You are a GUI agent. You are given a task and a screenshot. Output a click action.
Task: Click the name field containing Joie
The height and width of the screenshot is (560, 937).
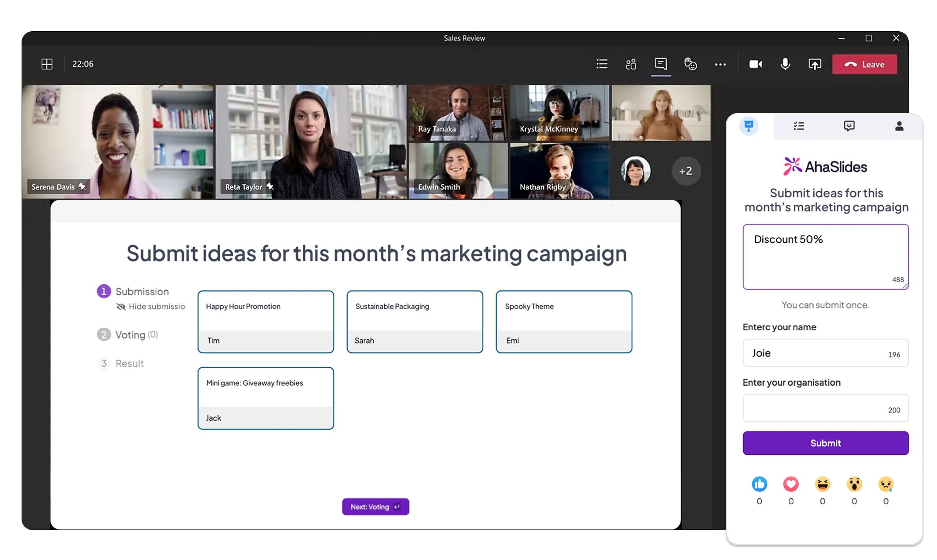pyautogui.click(x=825, y=353)
